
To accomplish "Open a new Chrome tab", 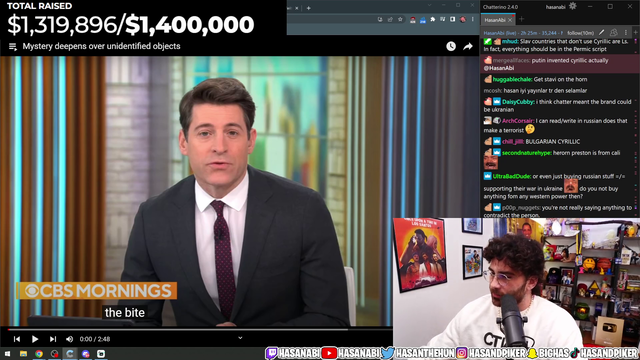I will (309, 8).
